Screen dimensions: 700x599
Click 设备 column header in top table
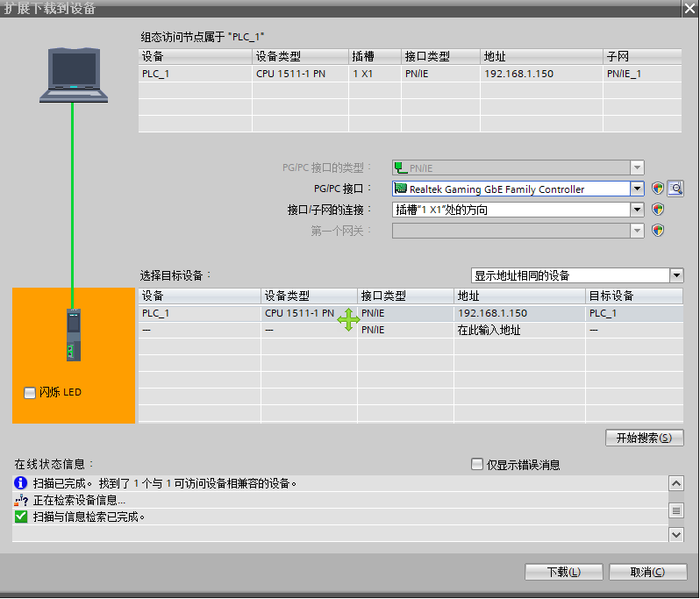[x=195, y=57]
